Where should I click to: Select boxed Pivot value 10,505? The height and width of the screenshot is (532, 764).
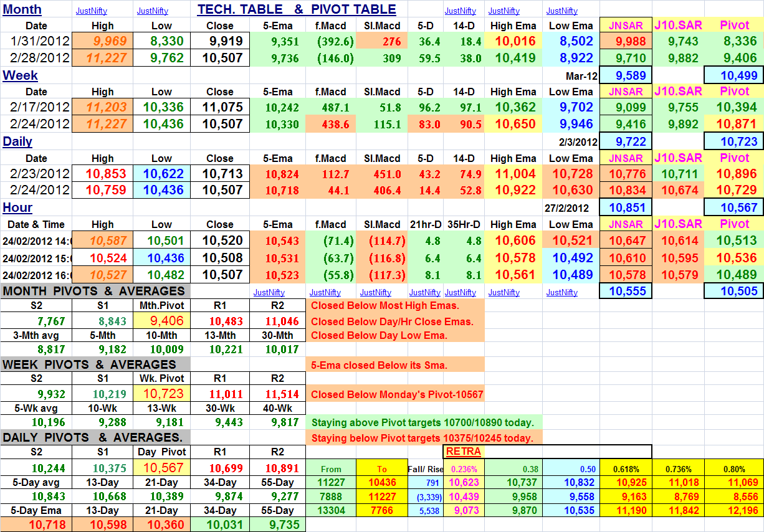[x=733, y=290]
